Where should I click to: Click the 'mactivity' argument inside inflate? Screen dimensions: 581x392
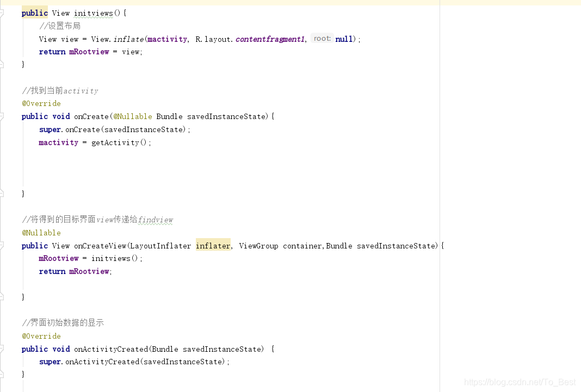click(167, 39)
